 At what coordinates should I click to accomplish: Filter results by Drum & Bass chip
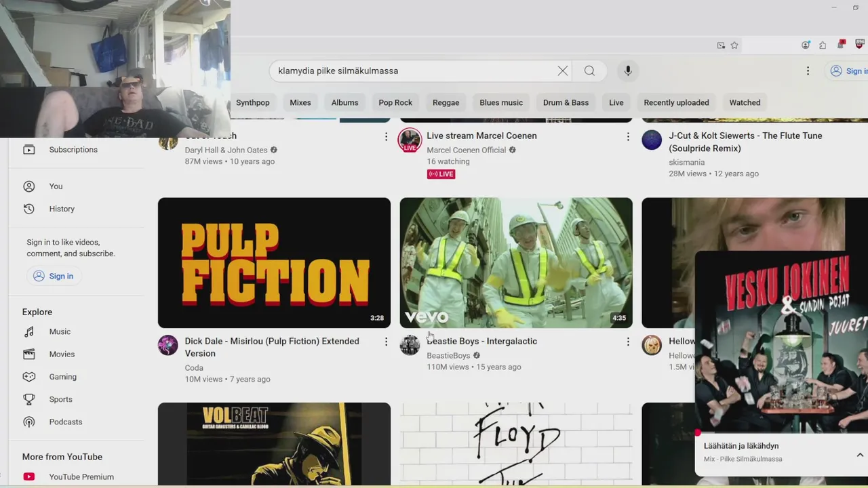click(x=566, y=102)
